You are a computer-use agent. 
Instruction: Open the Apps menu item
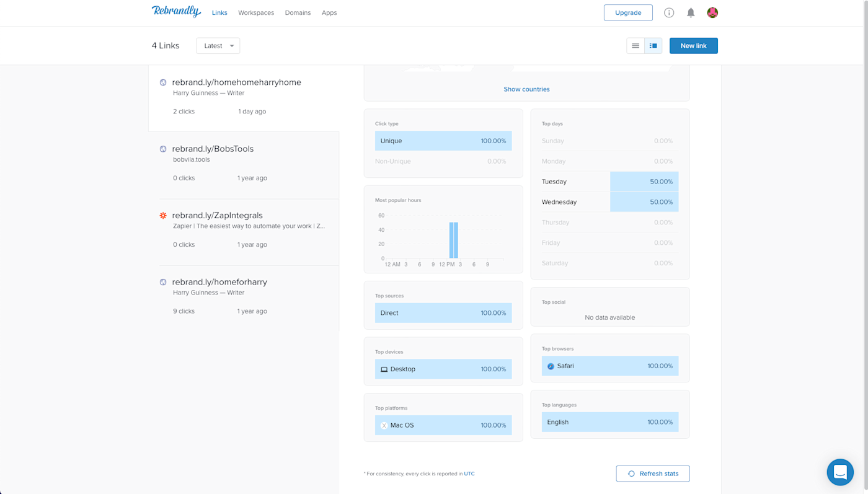coord(329,12)
